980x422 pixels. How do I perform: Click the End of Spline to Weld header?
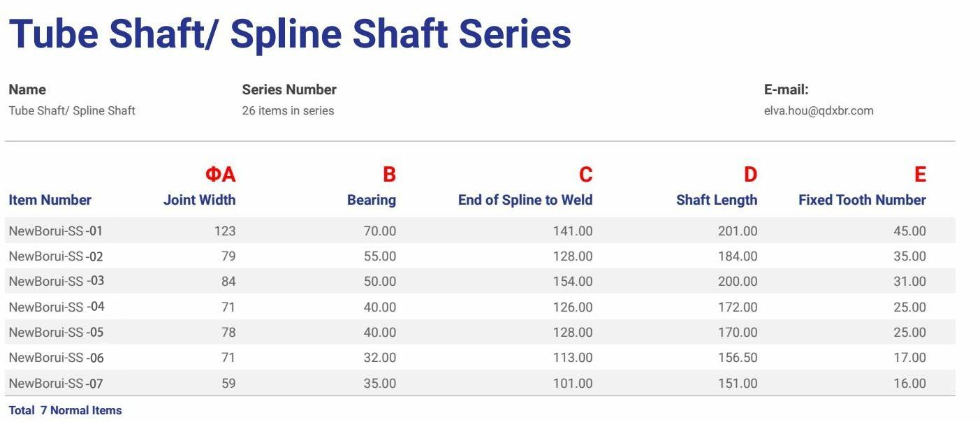point(525,200)
